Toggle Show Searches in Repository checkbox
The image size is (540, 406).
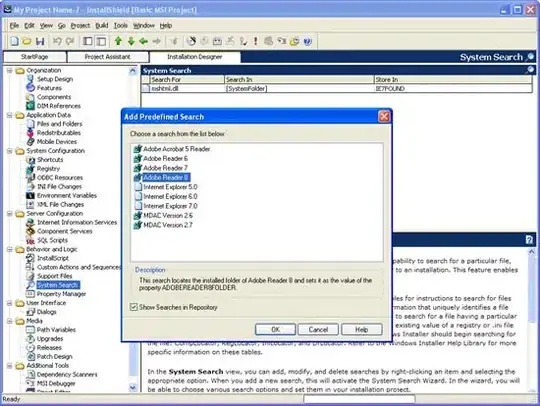pos(134,307)
